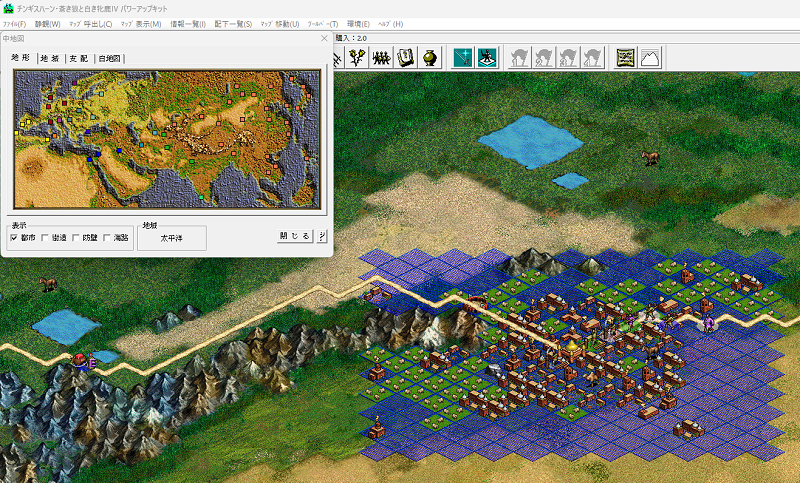
Task: Click the golden-domed palace in the city
Action: pos(572,350)
